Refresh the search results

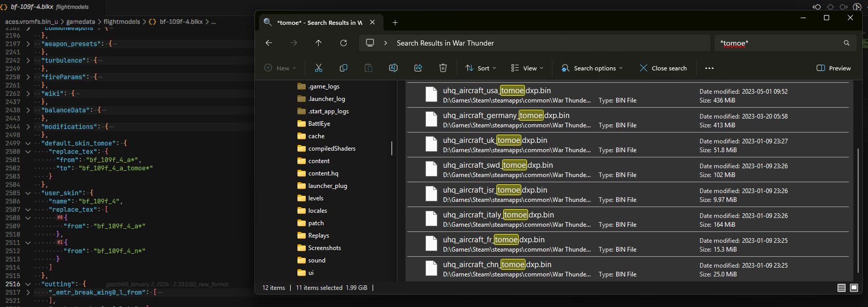click(x=343, y=43)
